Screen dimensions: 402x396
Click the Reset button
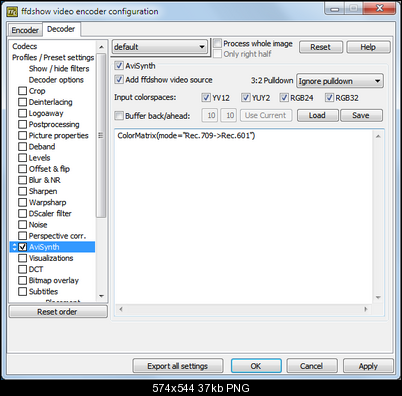pos(321,47)
